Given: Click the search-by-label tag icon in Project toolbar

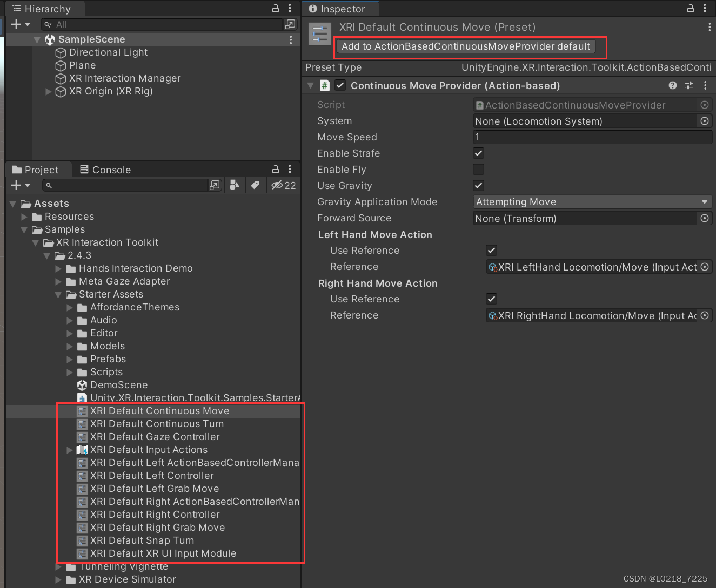Looking at the screenshot, I should pos(255,185).
